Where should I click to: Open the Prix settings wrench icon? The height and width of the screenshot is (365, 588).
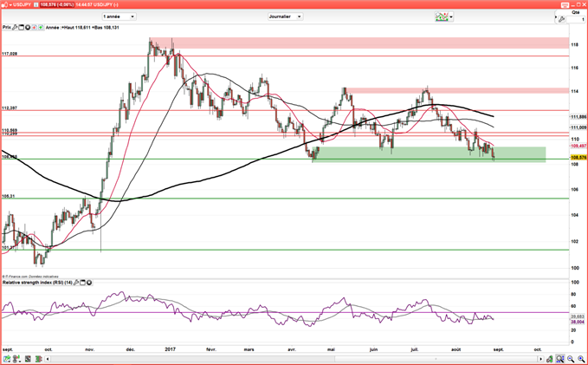15,28
